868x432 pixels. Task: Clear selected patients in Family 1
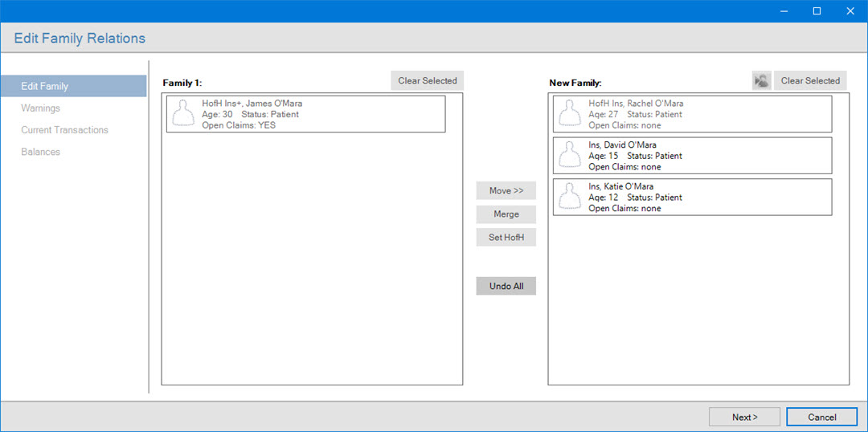click(427, 80)
